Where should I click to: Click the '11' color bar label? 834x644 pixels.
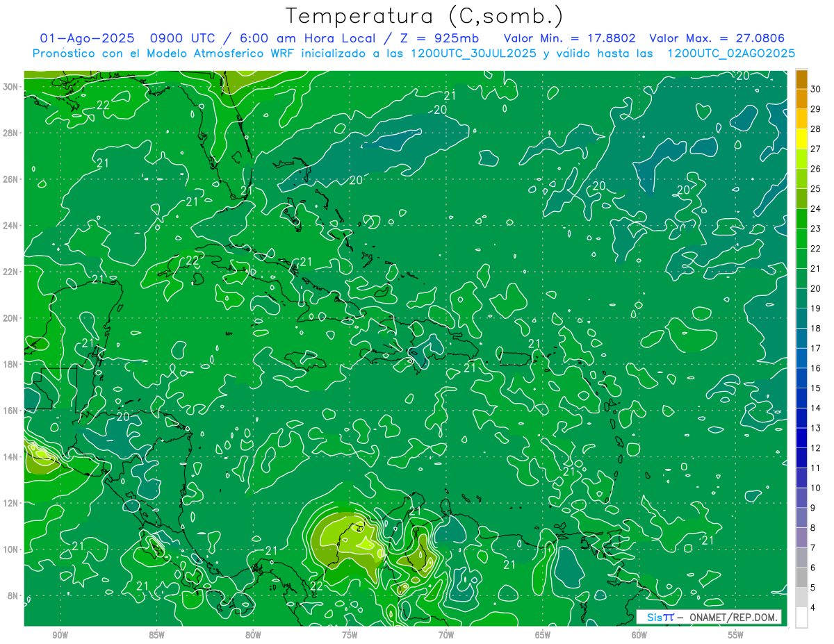[816, 468]
